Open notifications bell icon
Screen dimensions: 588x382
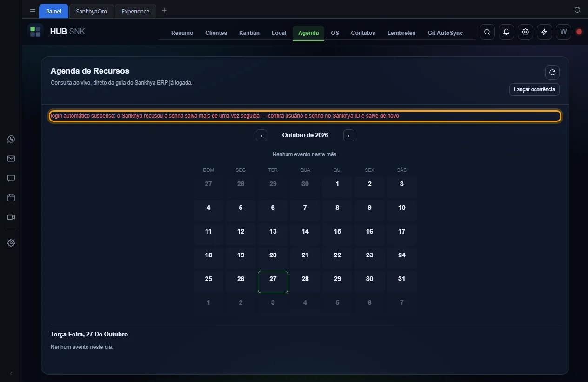coord(506,32)
